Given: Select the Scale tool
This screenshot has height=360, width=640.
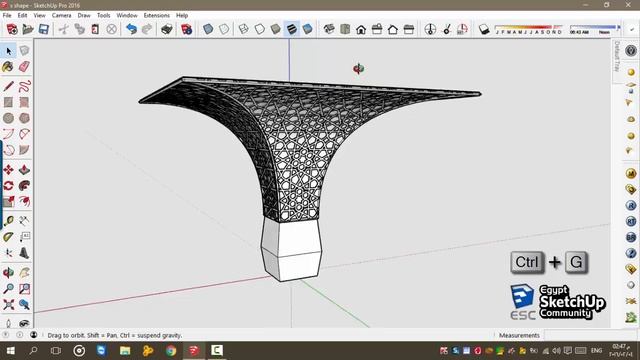Looking at the screenshot, I should pos(8,201).
